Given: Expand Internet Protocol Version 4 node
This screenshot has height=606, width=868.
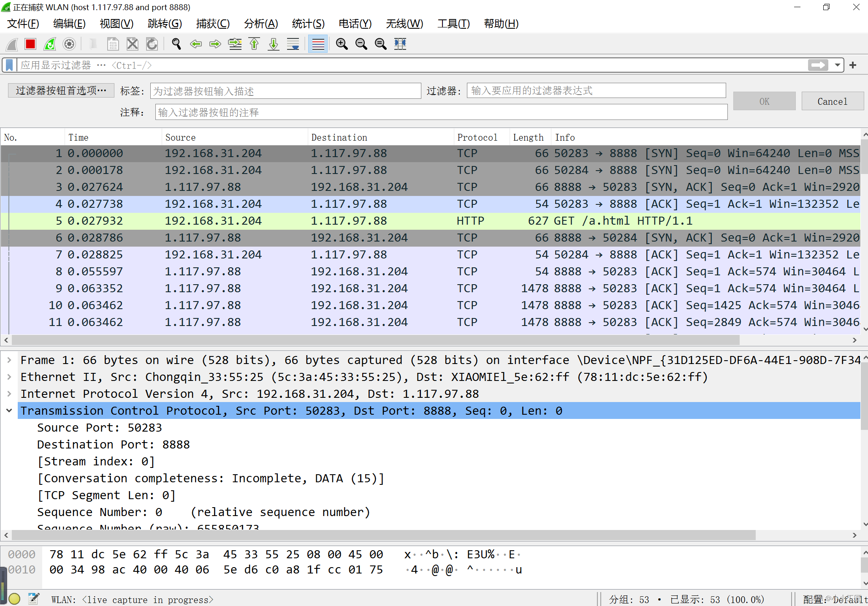Looking at the screenshot, I should (x=9, y=394).
